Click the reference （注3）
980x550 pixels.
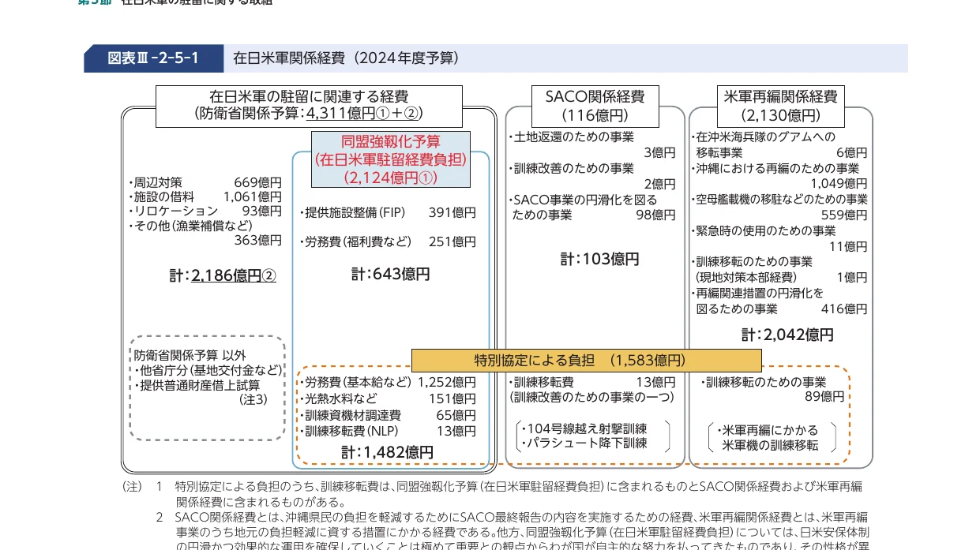coord(253,400)
